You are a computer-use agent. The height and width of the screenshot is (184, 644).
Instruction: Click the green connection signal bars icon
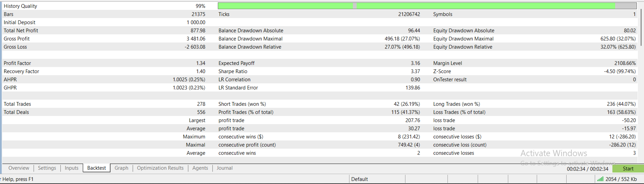tap(600, 179)
